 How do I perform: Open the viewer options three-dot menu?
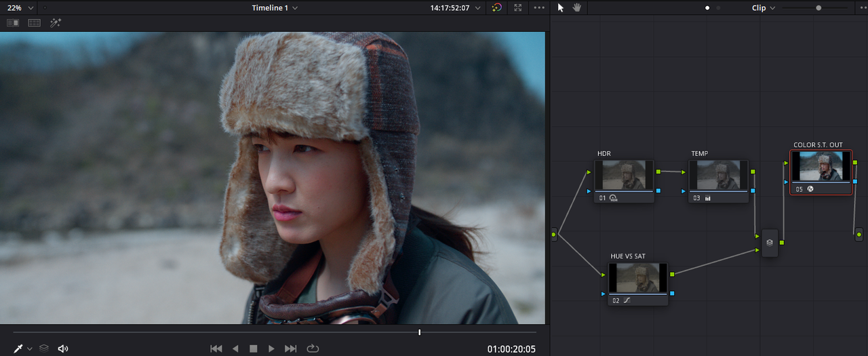[539, 7]
